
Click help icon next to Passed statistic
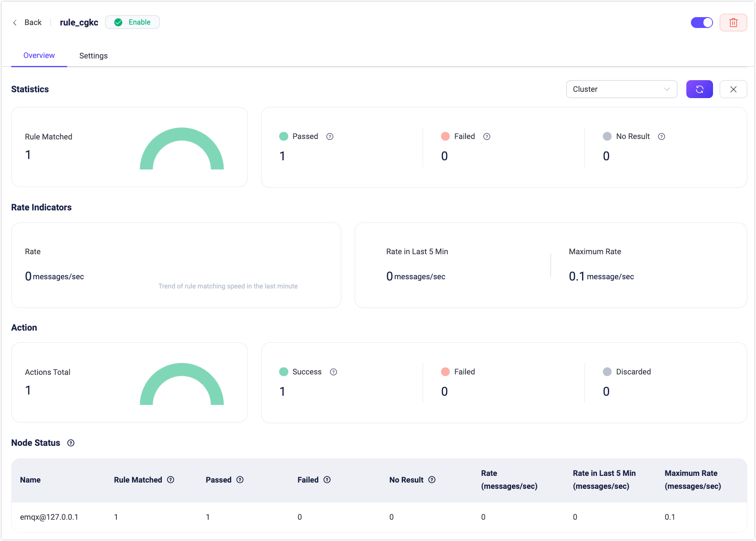coord(330,137)
